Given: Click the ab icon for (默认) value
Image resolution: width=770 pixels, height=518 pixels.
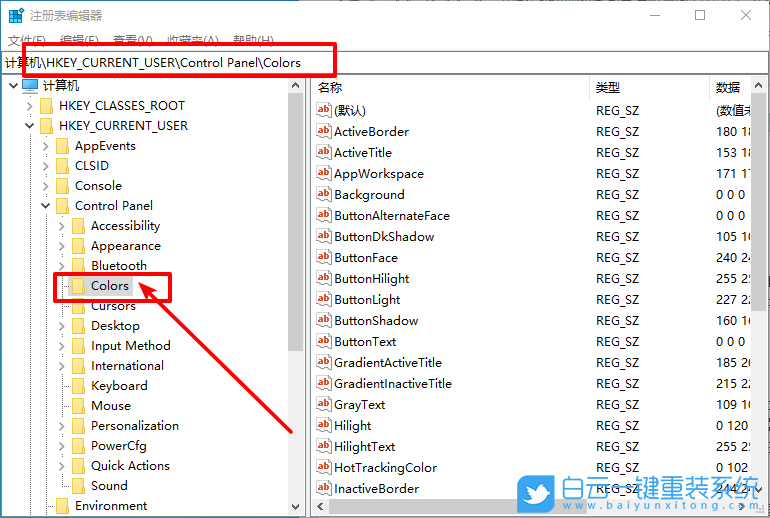Looking at the screenshot, I should pos(323,110).
